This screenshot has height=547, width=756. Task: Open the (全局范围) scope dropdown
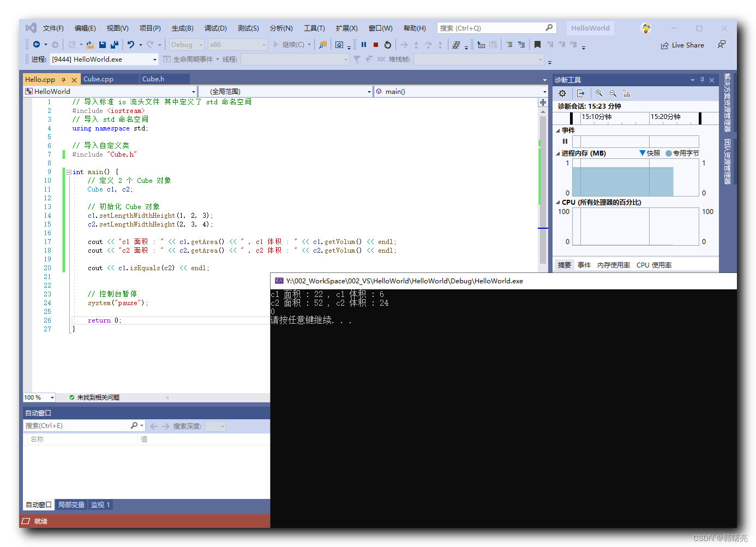coord(285,92)
